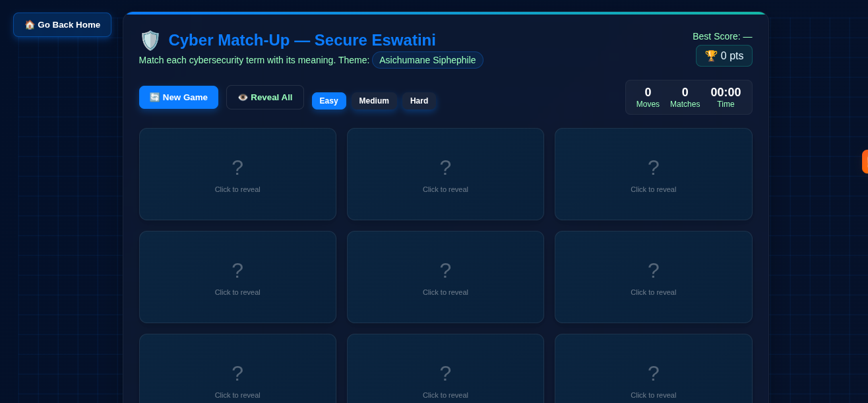Image resolution: width=868 pixels, height=403 pixels.
Task: Reveal the last card in the top row
Action: click(654, 174)
